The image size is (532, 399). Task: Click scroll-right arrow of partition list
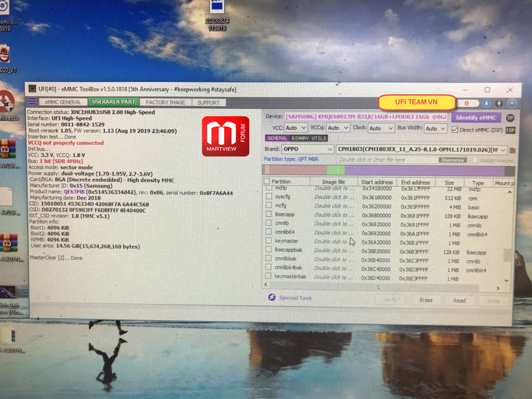click(x=498, y=288)
